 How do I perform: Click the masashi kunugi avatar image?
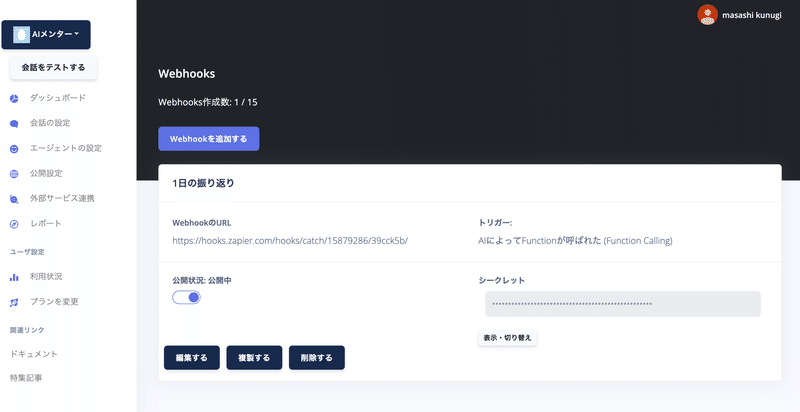click(x=708, y=15)
